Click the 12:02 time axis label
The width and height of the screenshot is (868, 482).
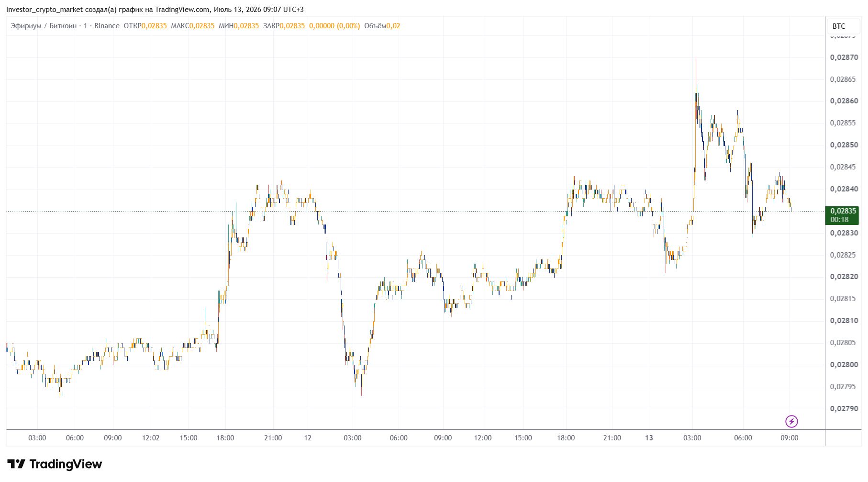(151, 438)
